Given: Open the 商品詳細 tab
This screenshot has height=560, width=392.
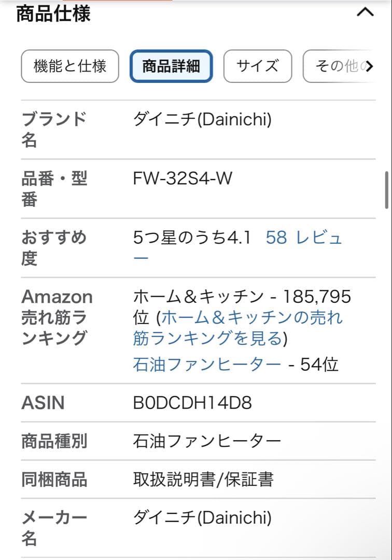Looking at the screenshot, I should [x=171, y=66].
